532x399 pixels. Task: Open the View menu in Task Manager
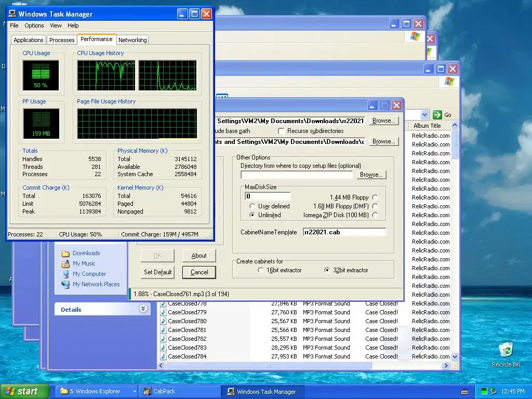click(x=56, y=25)
